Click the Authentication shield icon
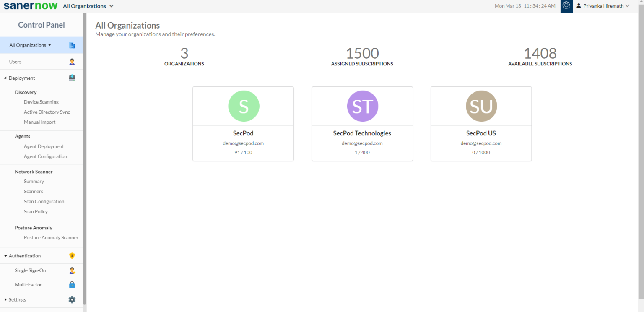The height and width of the screenshot is (312, 644). coord(72,256)
